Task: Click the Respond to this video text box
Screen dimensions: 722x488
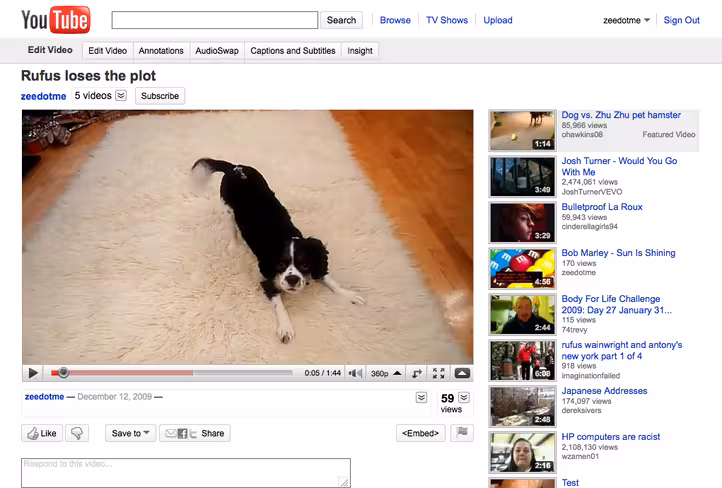Action: tap(186, 472)
